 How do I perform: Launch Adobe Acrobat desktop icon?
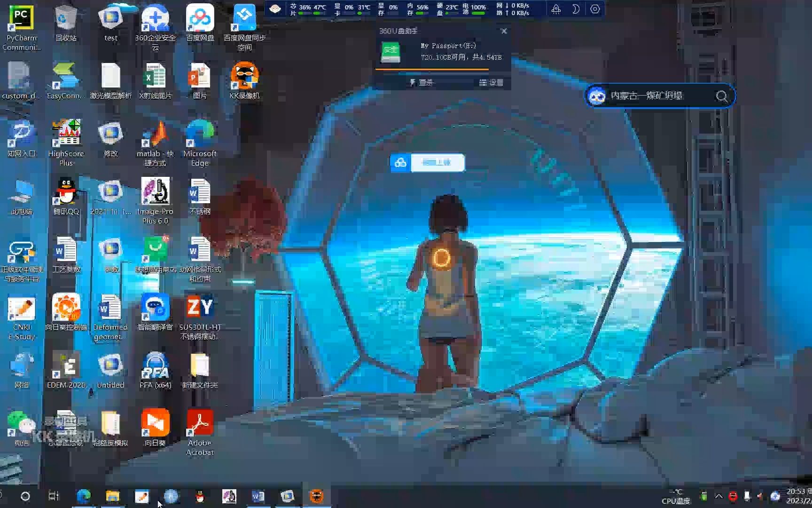coord(200,432)
